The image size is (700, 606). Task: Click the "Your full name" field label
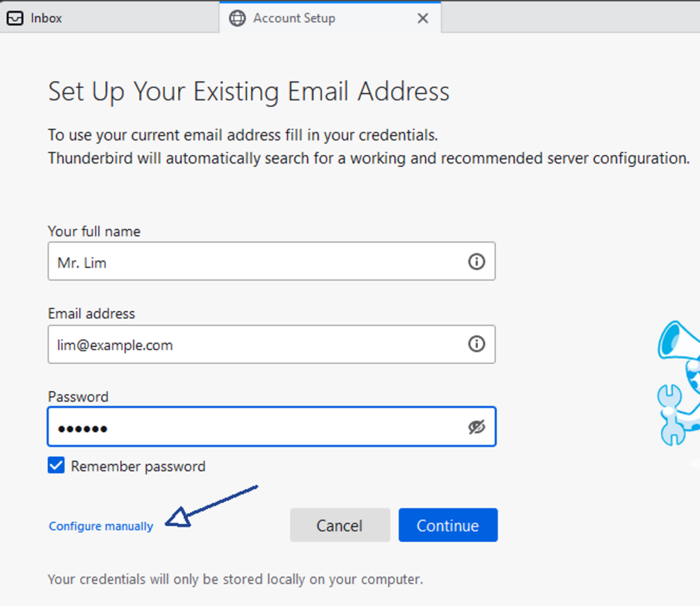94,232
